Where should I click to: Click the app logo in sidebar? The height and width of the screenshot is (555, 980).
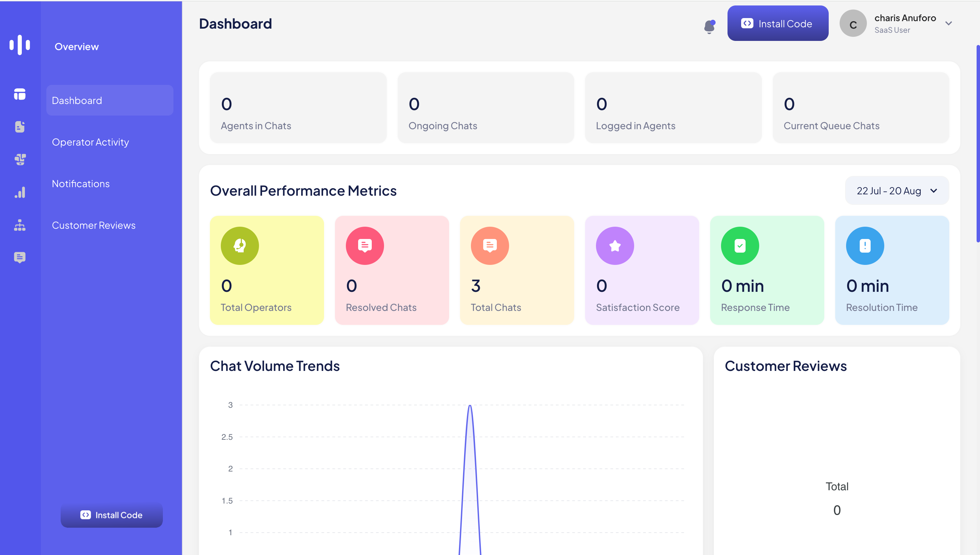point(20,45)
